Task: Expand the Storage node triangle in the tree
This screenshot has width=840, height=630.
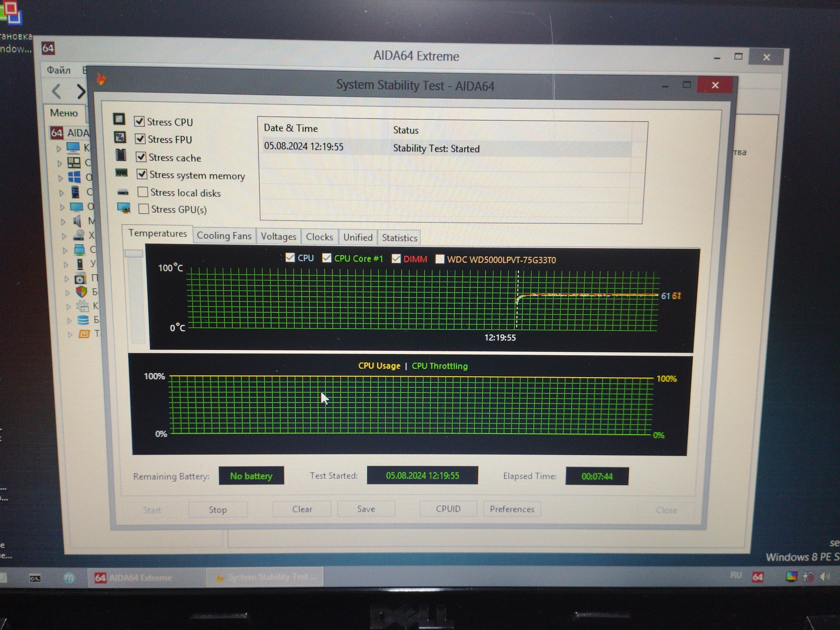Action: pyautogui.click(x=64, y=236)
